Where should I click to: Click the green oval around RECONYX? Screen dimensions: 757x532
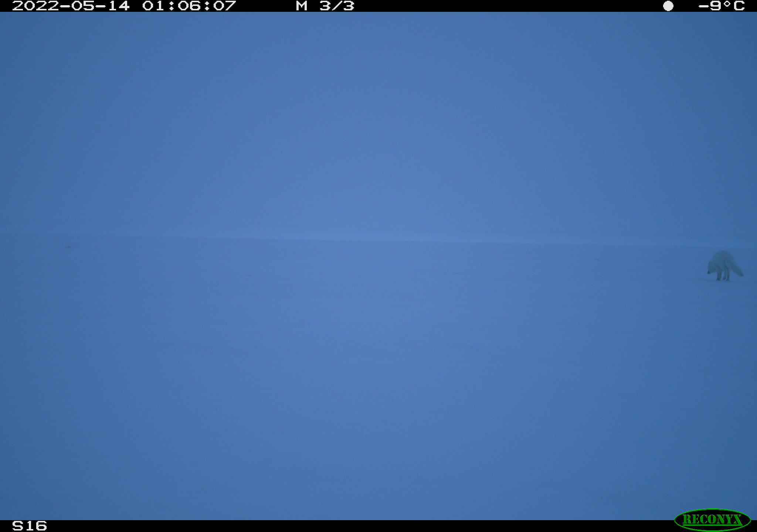point(712,520)
